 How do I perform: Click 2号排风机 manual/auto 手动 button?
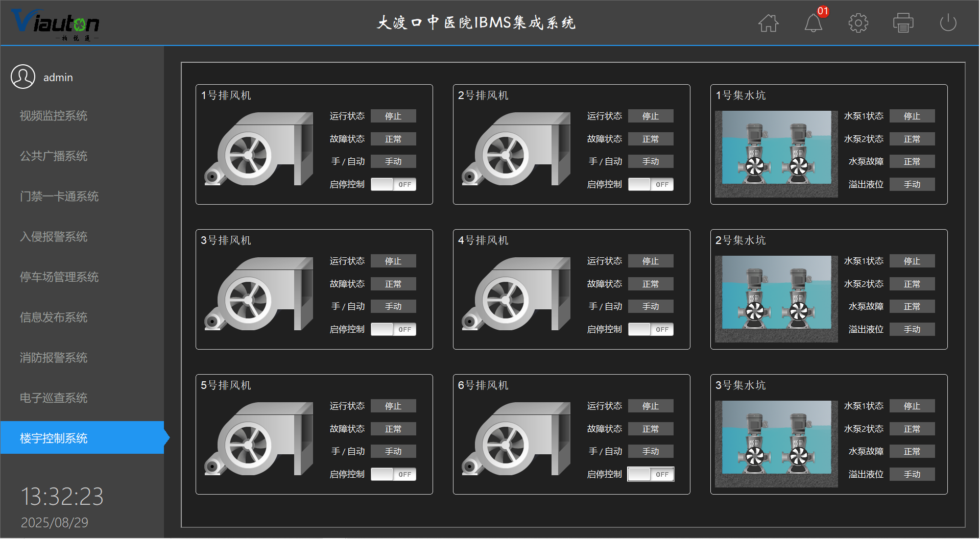click(651, 161)
